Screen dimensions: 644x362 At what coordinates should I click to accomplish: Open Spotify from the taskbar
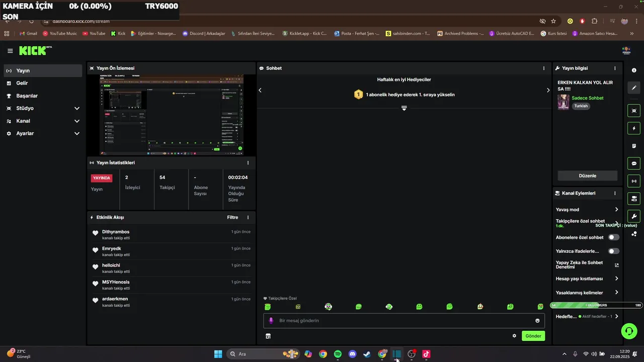pos(338,354)
